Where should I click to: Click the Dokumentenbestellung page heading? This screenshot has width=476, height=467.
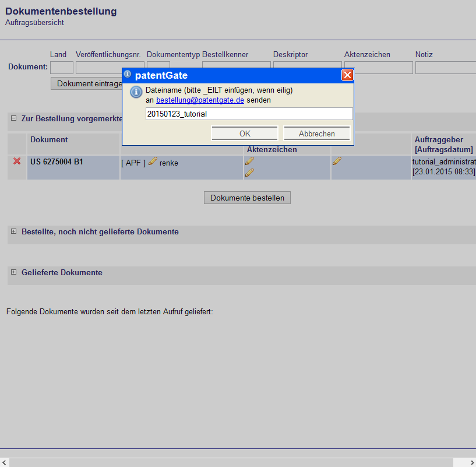pos(61,11)
